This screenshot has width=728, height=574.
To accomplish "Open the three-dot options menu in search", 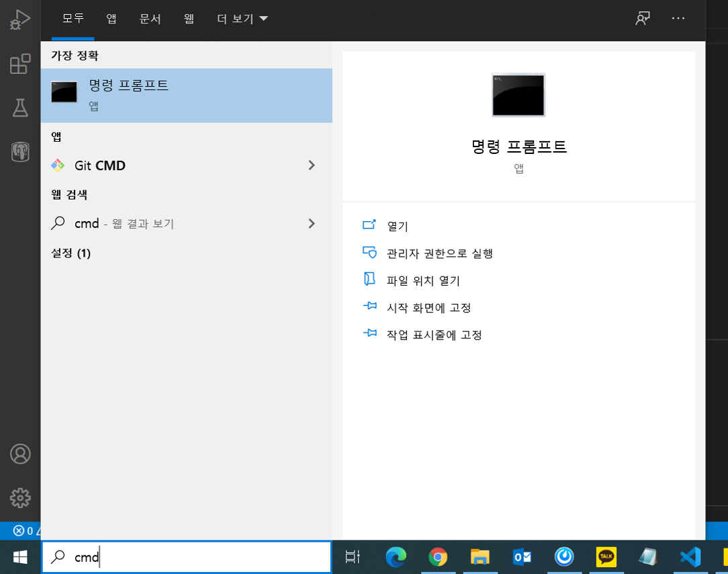I will pos(678,19).
